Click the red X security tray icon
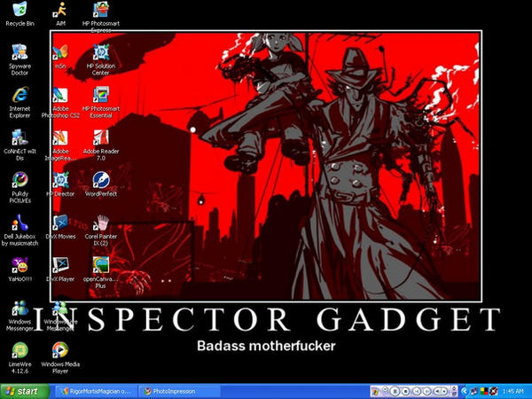Image resolution: width=532 pixels, height=399 pixels. pyautogui.click(x=494, y=391)
